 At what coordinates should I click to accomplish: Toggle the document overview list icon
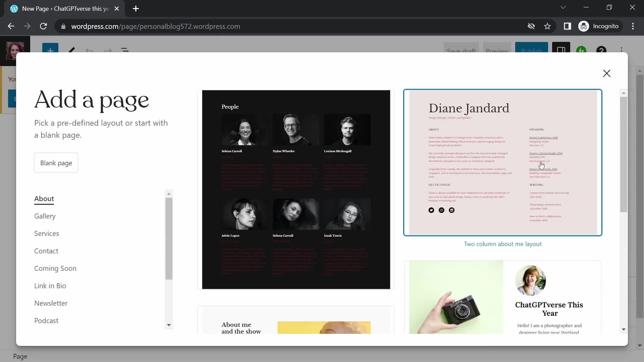pyautogui.click(x=126, y=50)
